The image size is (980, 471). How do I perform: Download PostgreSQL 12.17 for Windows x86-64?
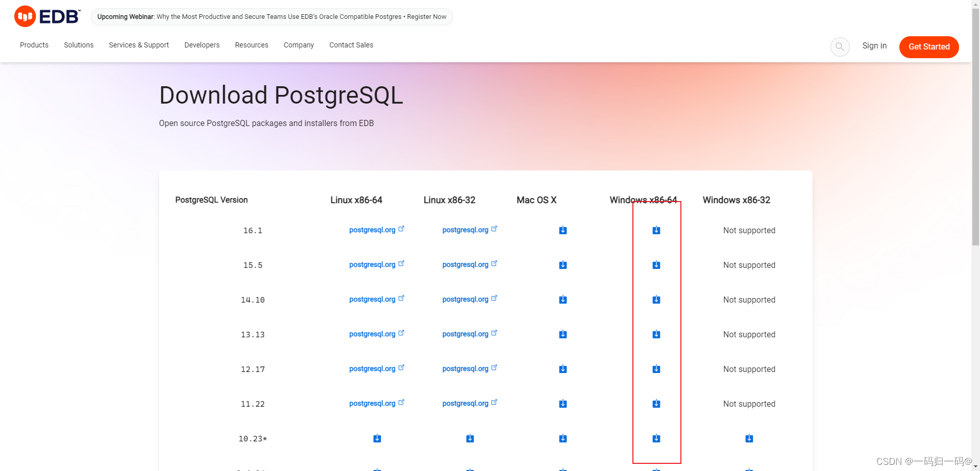point(656,369)
